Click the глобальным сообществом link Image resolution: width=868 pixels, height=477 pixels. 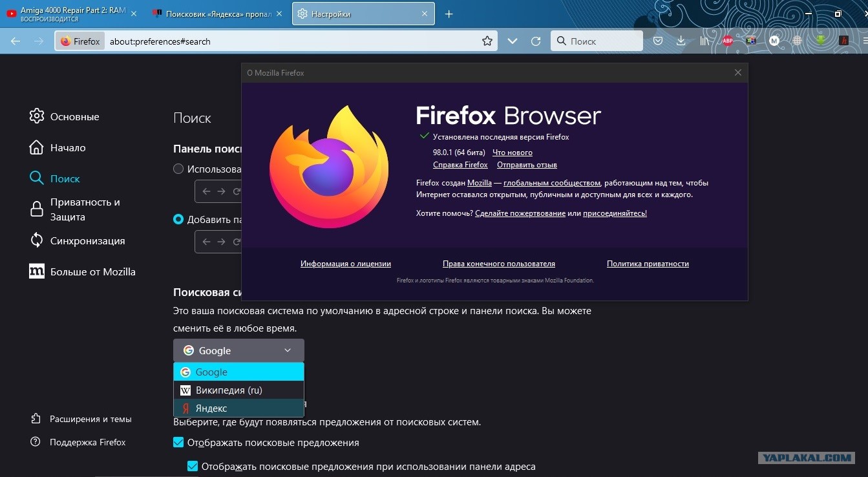click(552, 183)
